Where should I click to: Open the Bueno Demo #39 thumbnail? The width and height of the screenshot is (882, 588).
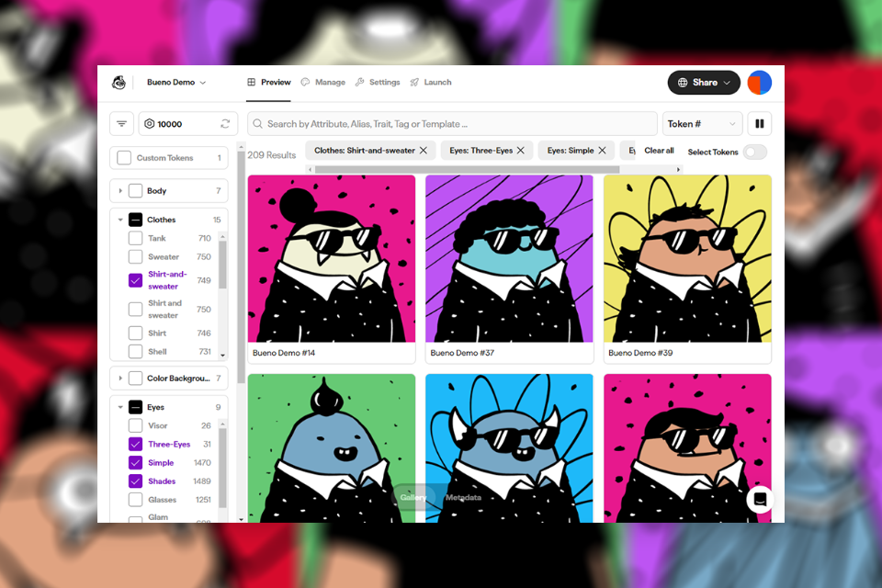(687, 259)
